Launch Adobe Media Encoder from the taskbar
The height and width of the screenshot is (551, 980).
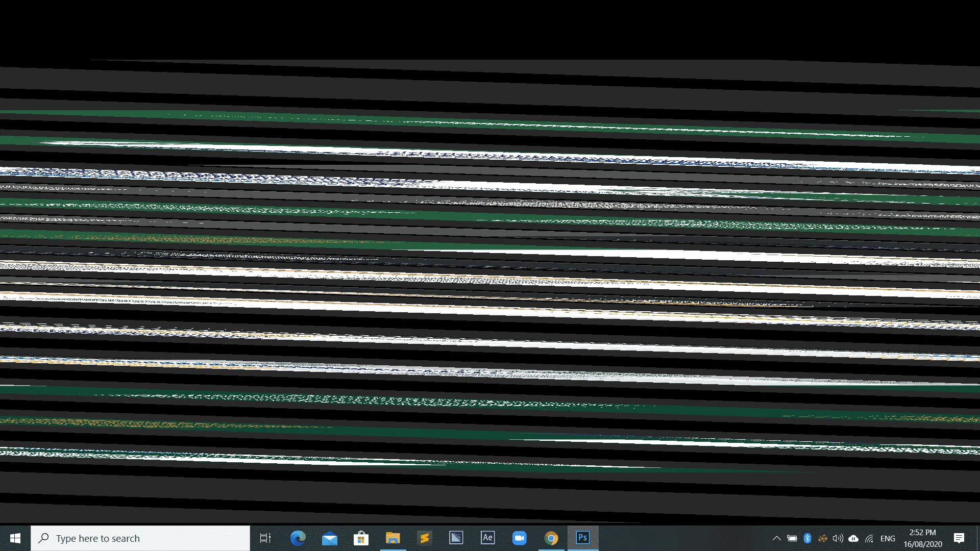[456, 538]
